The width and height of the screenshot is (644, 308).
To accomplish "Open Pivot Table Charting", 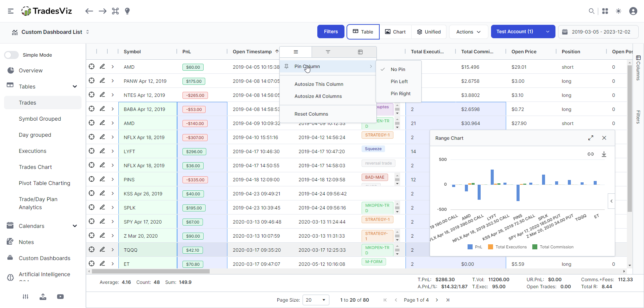I will 45,183.
